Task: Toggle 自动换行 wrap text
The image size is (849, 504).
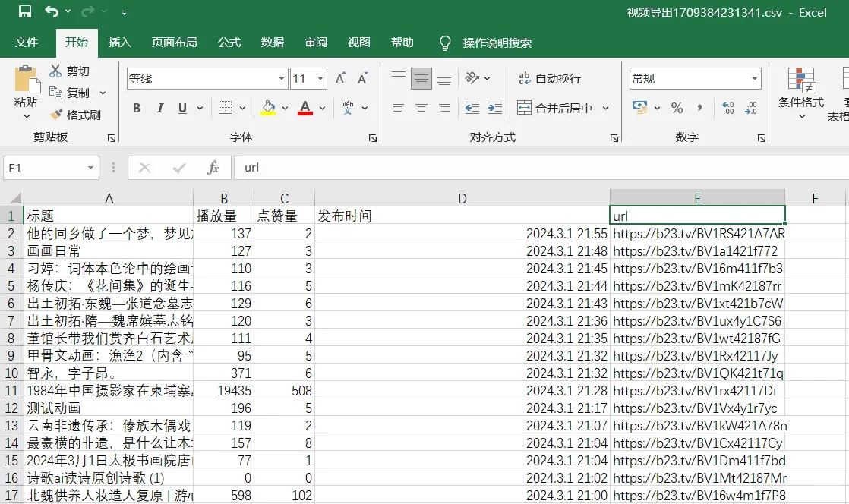Action: (x=550, y=78)
